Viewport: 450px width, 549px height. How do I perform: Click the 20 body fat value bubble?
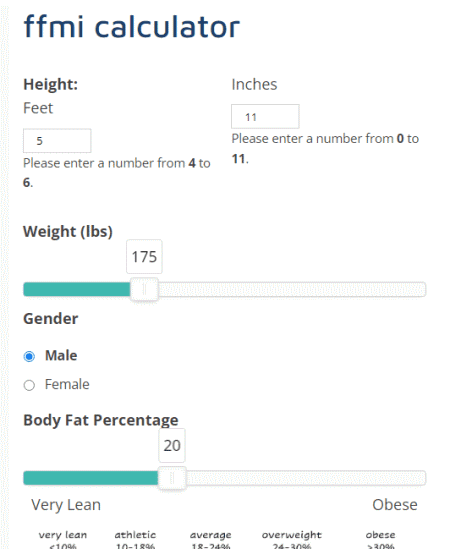coord(172,445)
